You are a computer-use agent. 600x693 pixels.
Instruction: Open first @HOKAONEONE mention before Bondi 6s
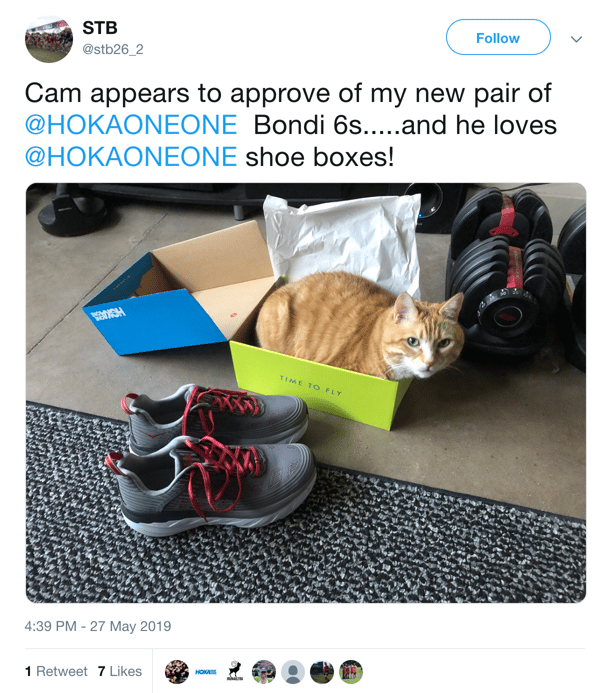click(131, 125)
